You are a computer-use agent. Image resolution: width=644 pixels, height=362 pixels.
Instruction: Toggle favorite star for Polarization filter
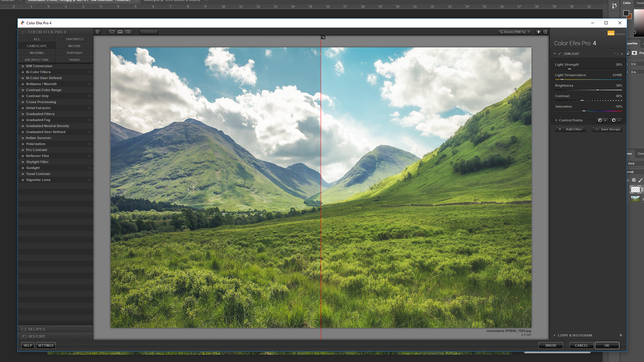click(23, 144)
